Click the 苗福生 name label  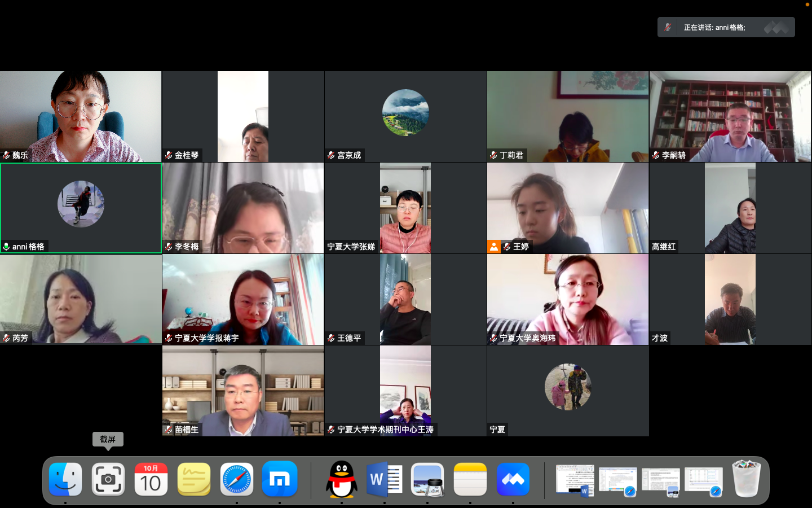pos(186,430)
